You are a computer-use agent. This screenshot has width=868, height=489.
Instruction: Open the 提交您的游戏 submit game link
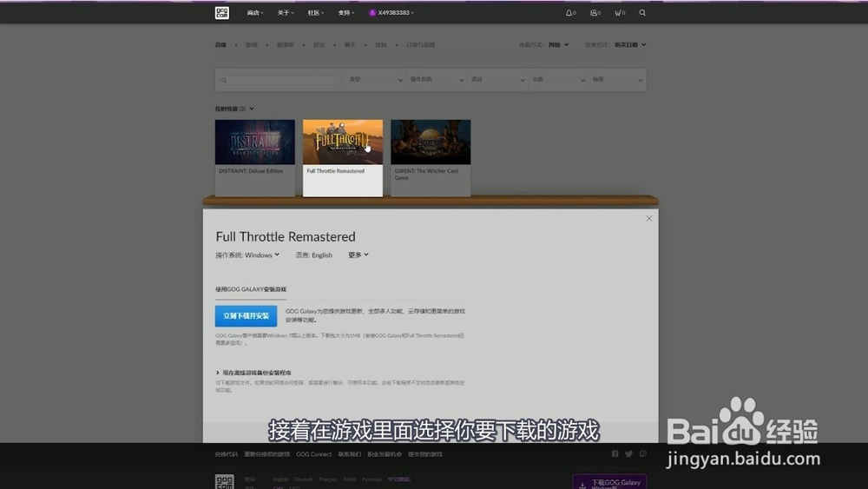pos(425,454)
